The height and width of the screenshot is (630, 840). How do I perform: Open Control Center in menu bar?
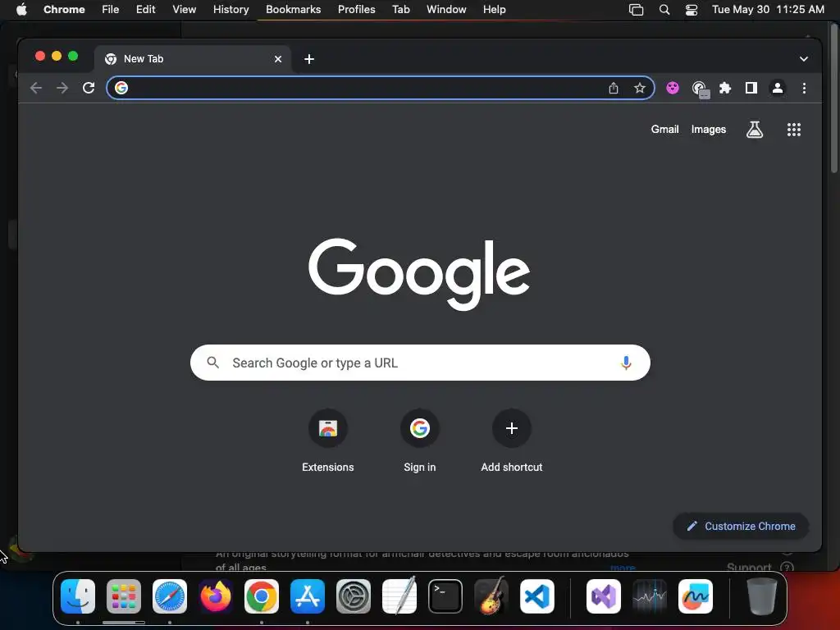click(691, 10)
